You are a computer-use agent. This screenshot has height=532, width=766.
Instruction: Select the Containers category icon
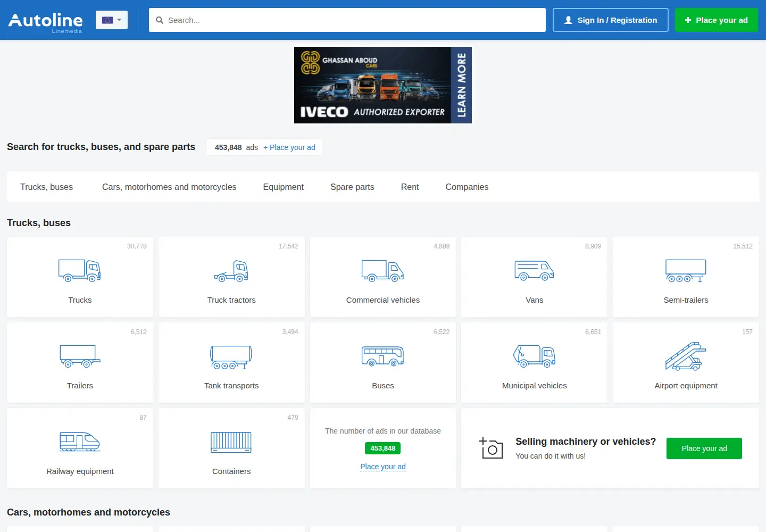pos(231,442)
